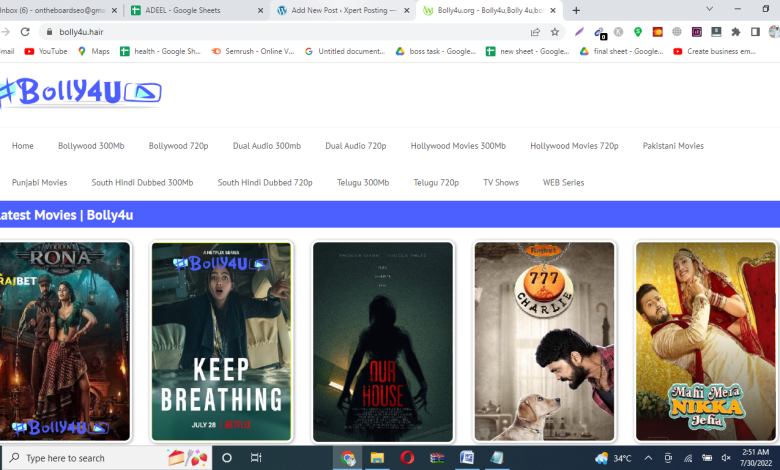
Task: Reload the page with the refresh icon
Action: point(25,32)
